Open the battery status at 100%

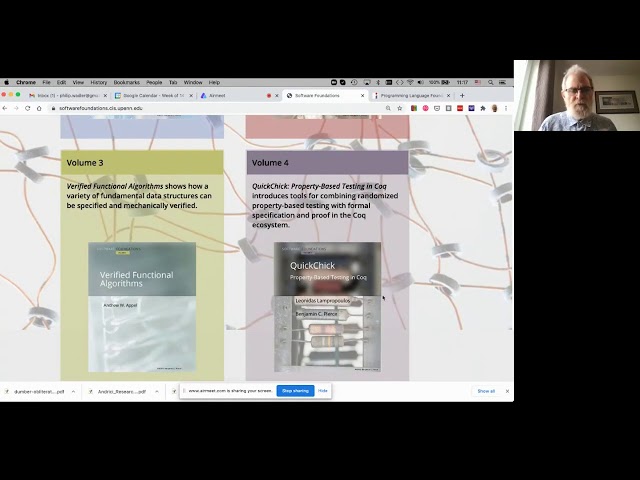pyautogui.click(x=440, y=82)
